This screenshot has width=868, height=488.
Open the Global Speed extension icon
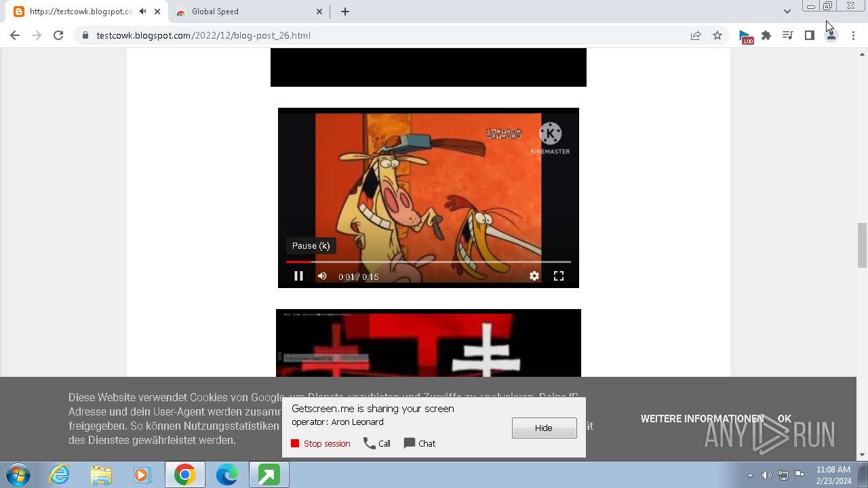[745, 36]
